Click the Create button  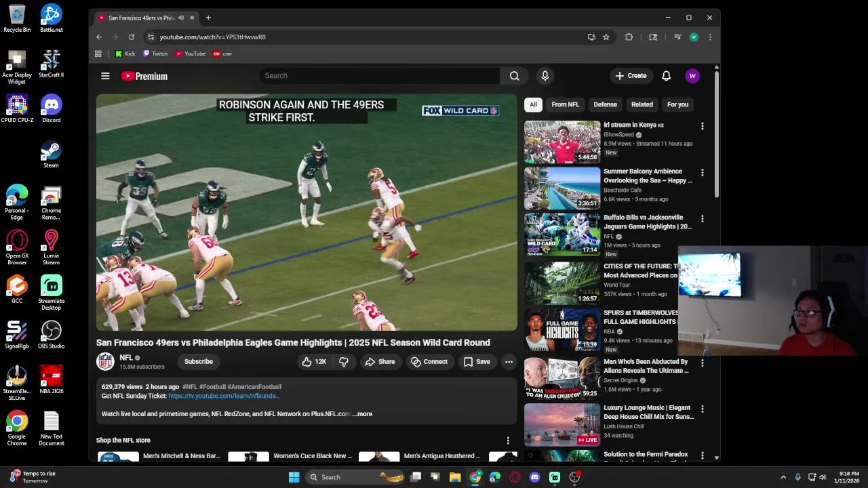point(631,76)
